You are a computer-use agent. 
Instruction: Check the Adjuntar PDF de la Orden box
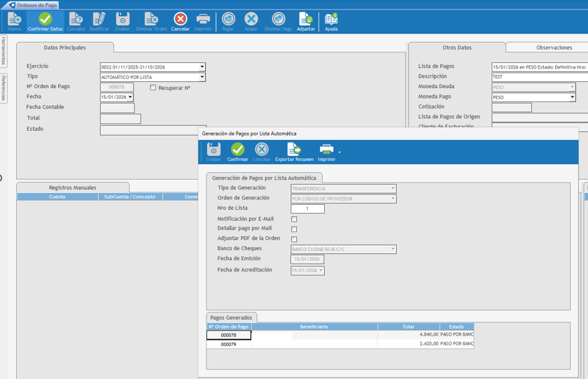point(294,239)
